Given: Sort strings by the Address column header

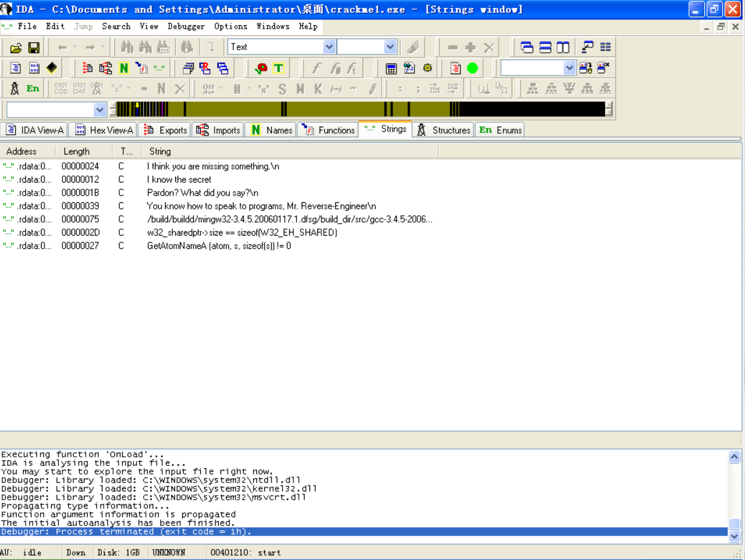Looking at the screenshot, I should (28, 151).
